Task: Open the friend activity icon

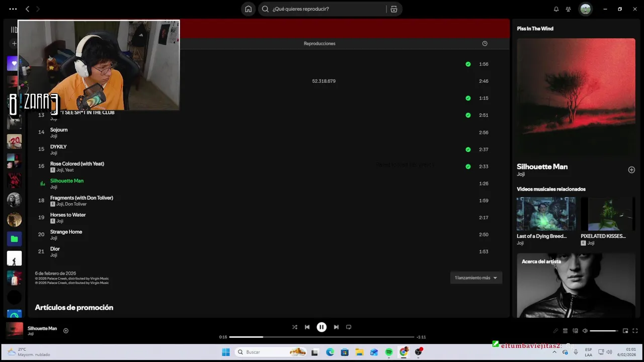Action: 568,9
